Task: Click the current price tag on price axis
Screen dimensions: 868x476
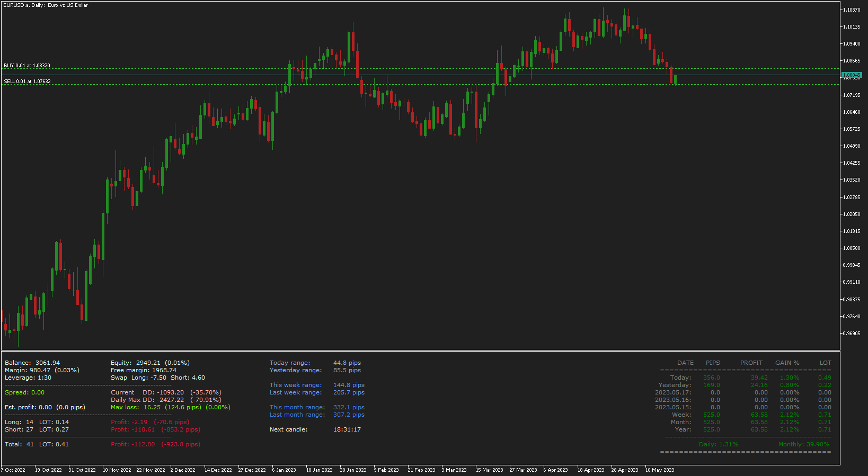Action: point(852,75)
